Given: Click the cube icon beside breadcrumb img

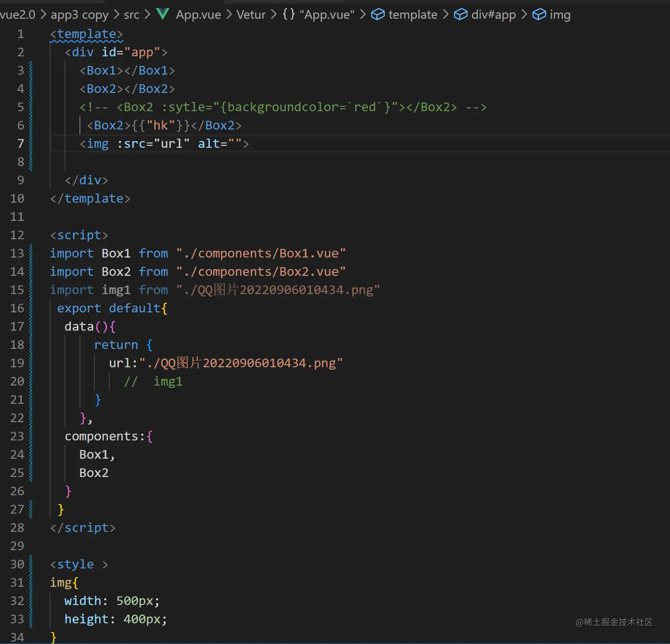Looking at the screenshot, I should point(539,14).
